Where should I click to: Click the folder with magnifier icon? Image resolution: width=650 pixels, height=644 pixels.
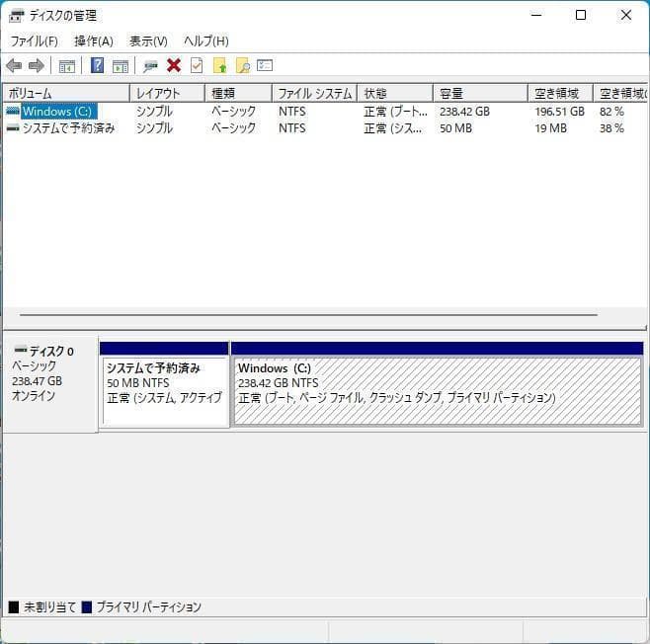click(x=243, y=65)
